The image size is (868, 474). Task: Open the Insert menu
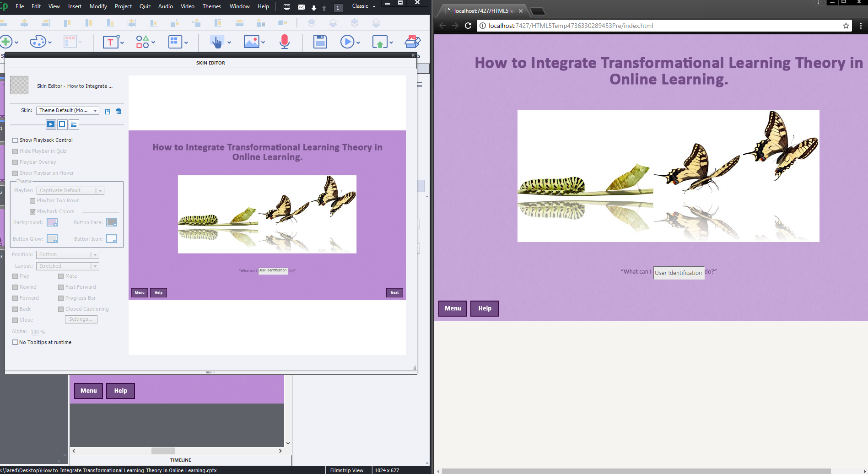click(x=75, y=6)
